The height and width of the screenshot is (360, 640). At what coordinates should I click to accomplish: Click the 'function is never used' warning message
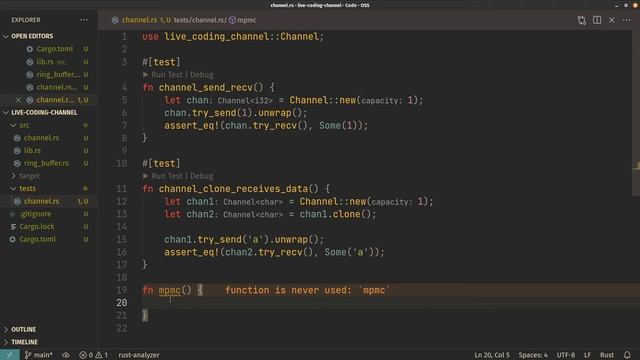[307, 290]
